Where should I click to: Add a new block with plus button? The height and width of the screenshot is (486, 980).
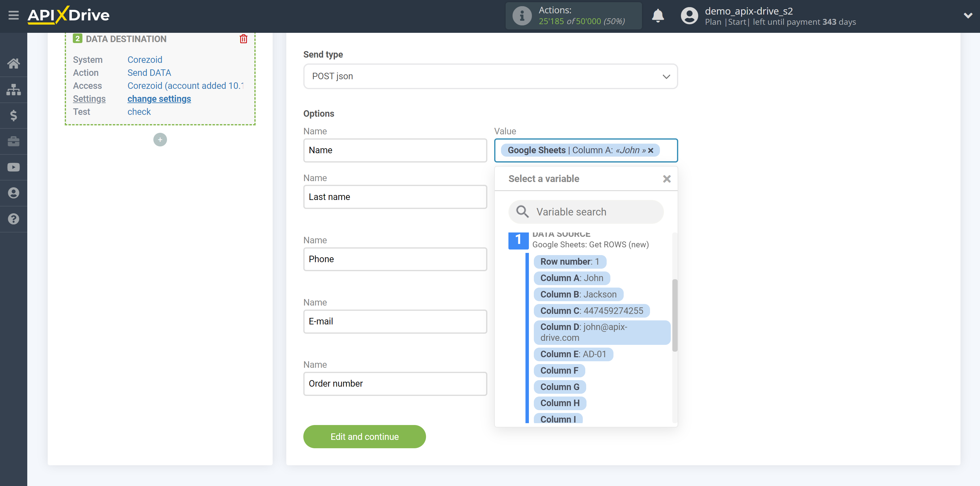point(160,140)
